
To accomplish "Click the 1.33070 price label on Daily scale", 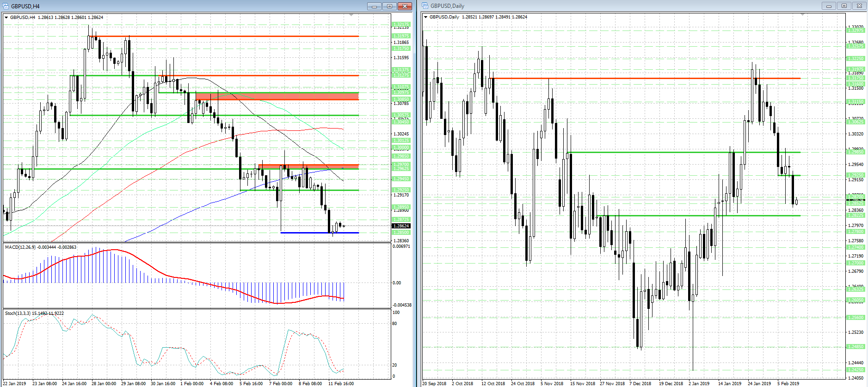I will [x=856, y=27].
